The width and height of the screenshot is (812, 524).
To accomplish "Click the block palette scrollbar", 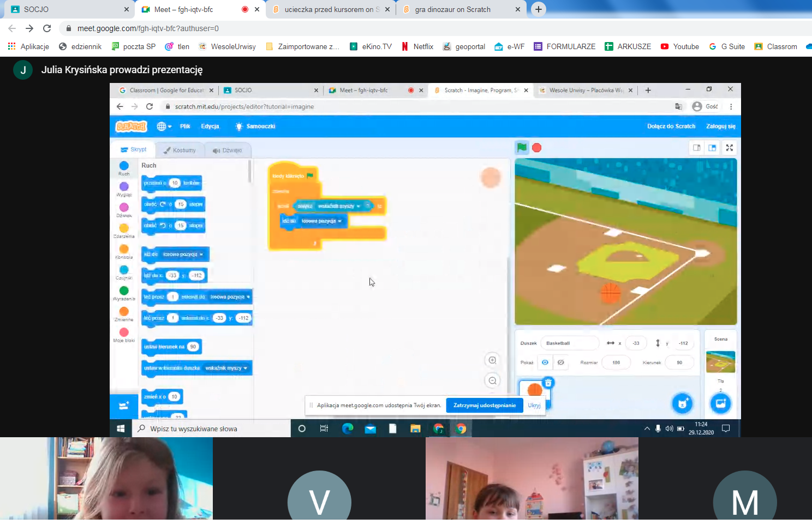I will (250, 171).
